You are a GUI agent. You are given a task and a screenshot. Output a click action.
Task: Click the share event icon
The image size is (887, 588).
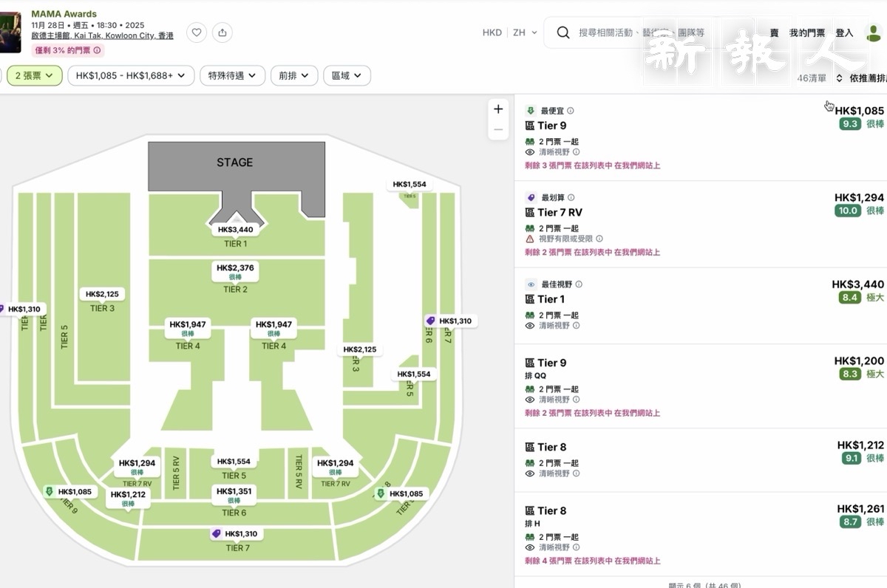(222, 33)
